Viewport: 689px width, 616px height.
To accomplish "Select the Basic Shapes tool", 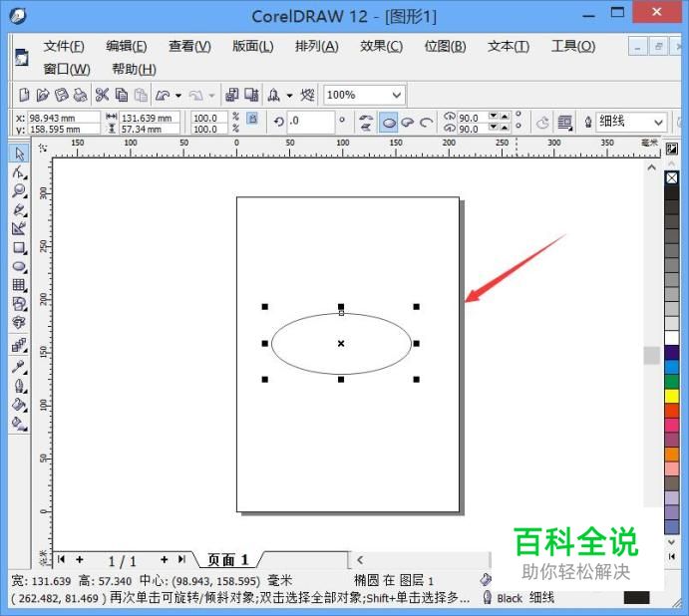I will [x=19, y=304].
